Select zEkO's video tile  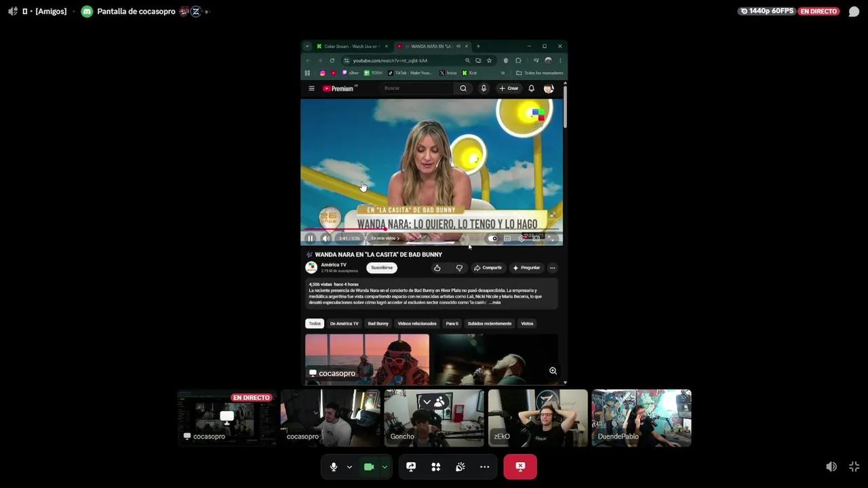pos(538,418)
